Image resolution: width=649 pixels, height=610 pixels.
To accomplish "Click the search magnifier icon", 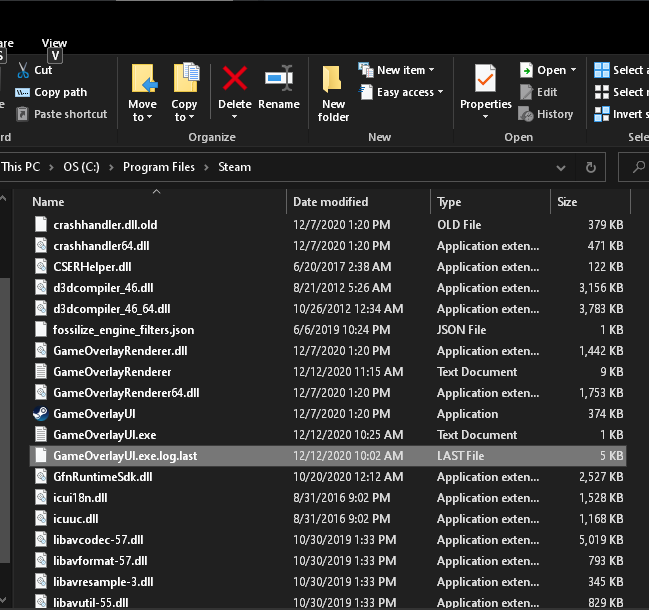I will point(639,167).
